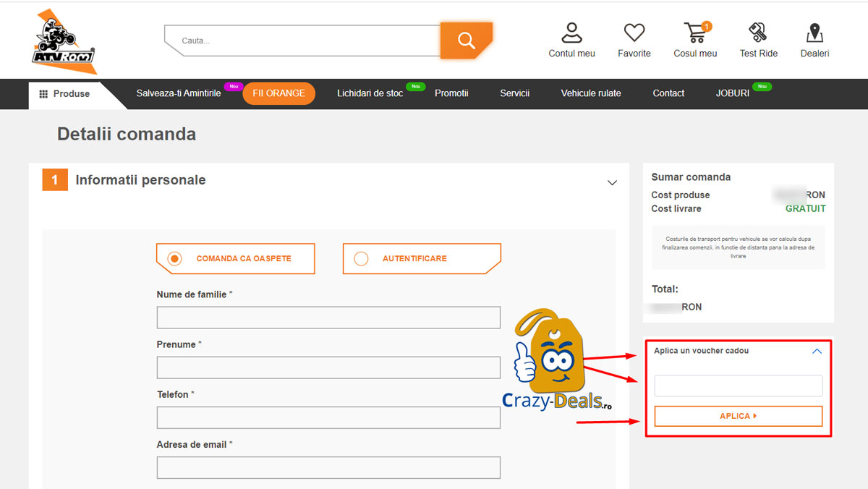Open the Vehicule rulate menu item
Screen dimensions: 868x489
pyautogui.click(x=590, y=93)
